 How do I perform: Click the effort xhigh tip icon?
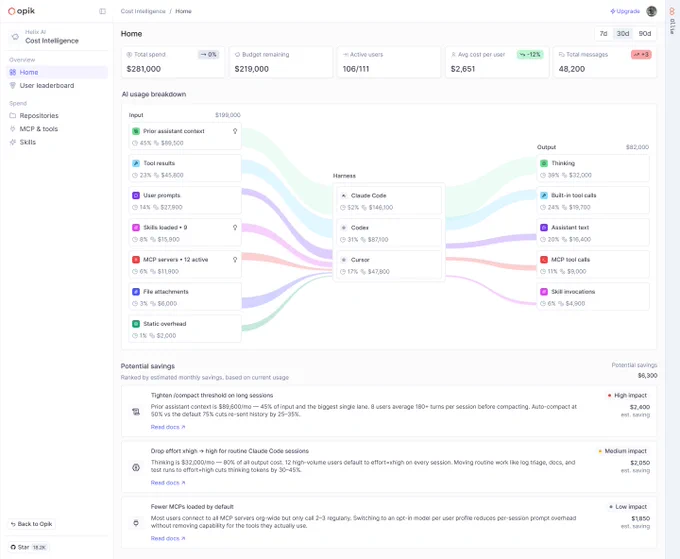pyautogui.click(x=136, y=467)
